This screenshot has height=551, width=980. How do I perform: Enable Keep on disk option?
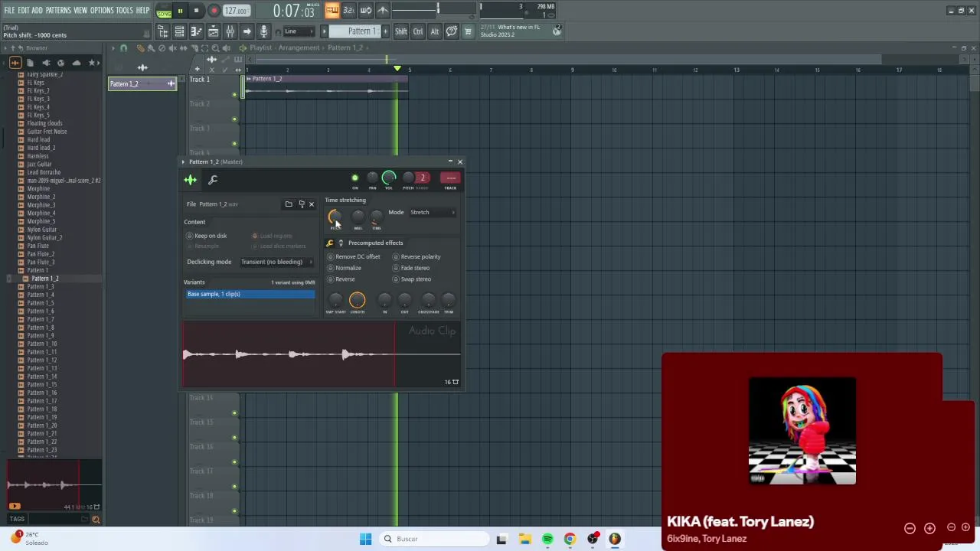coord(207,236)
